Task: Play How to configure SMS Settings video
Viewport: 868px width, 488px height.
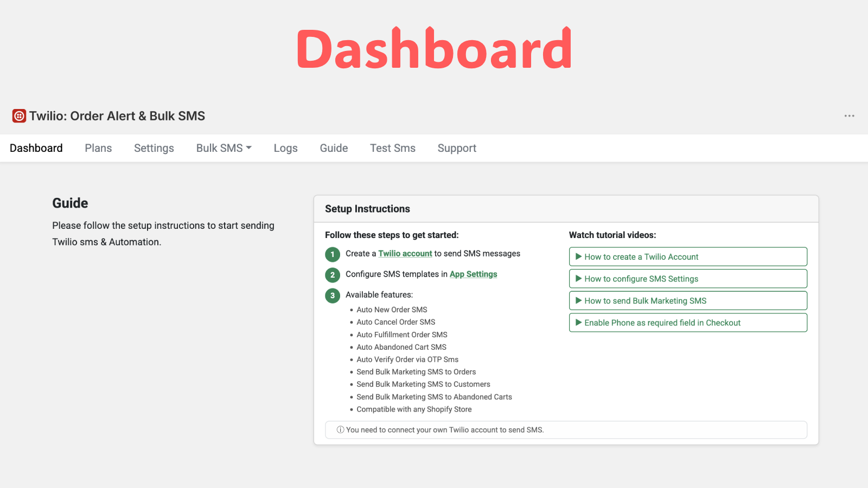Action: [688, 279]
